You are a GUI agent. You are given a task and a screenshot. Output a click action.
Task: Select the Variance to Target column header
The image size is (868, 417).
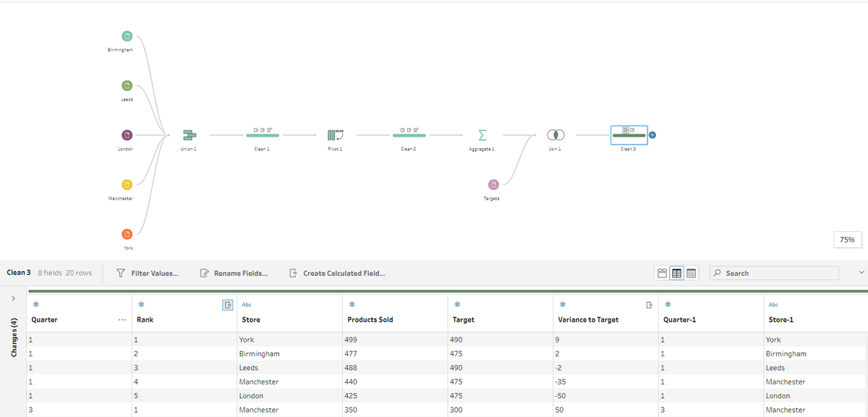588,319
